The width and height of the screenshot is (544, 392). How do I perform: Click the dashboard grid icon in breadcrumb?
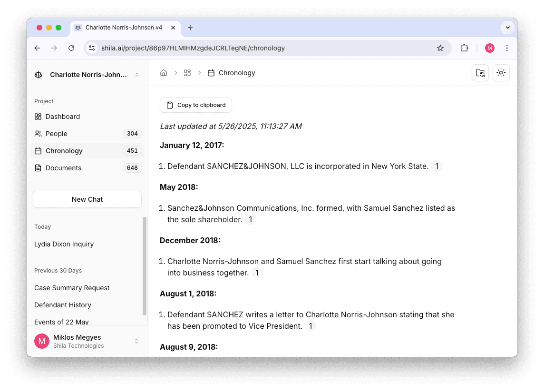(187, 73)
